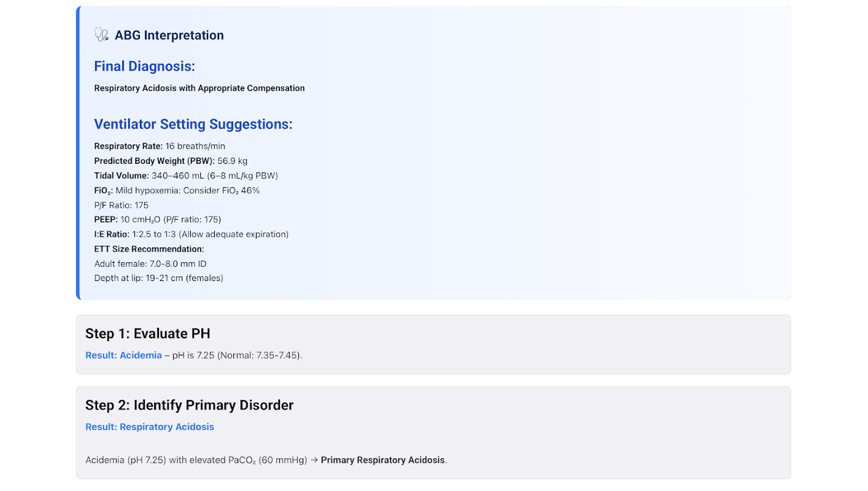
Task: Click the ETT Size Recommendation label
Action: (149, 249)
